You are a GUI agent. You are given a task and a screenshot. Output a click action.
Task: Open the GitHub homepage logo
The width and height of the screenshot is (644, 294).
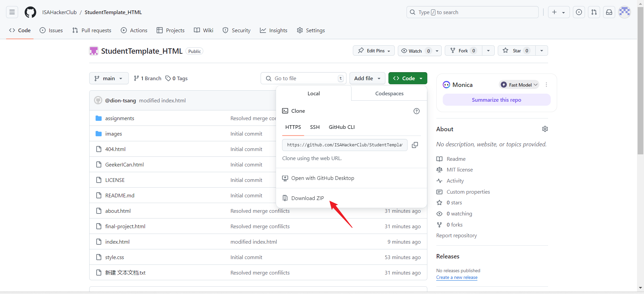[30, 12]
